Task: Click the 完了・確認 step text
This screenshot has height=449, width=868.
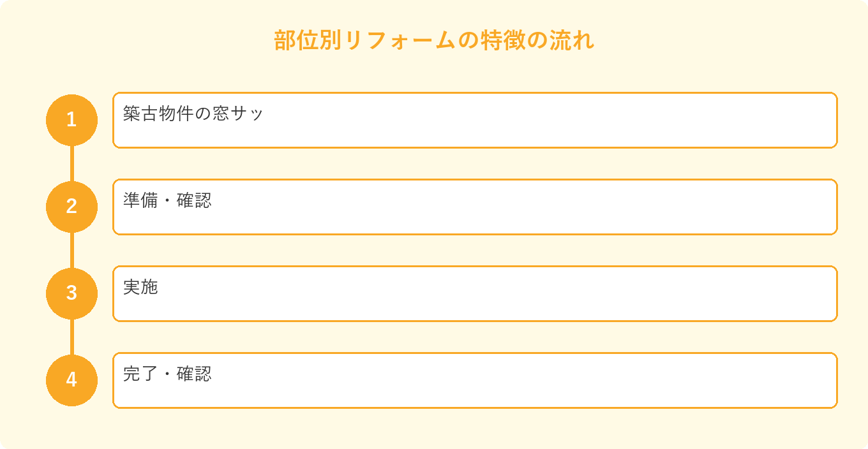Action: [x=167, y=374]
